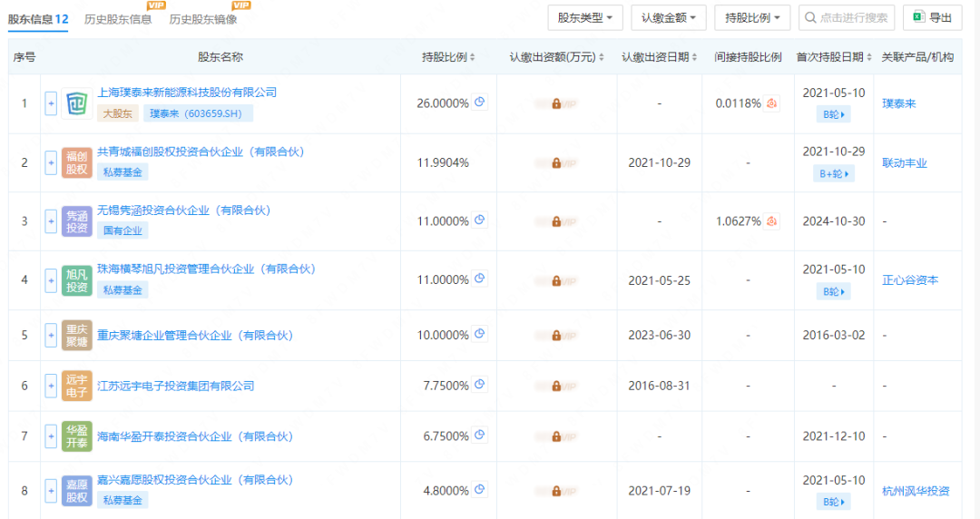Sort by 持股比例 column header arrows
The image size is (980, 519).
point(473,57)
